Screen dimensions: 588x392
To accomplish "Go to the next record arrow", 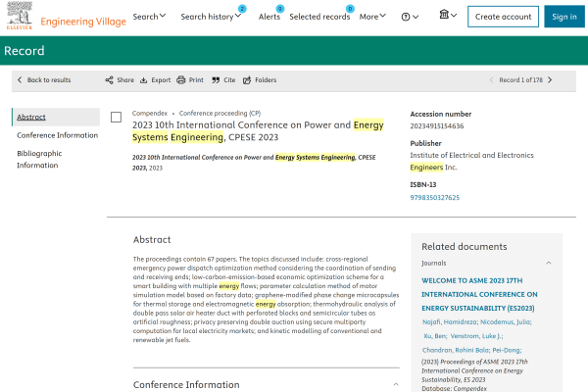I will [x=550, y=80].
